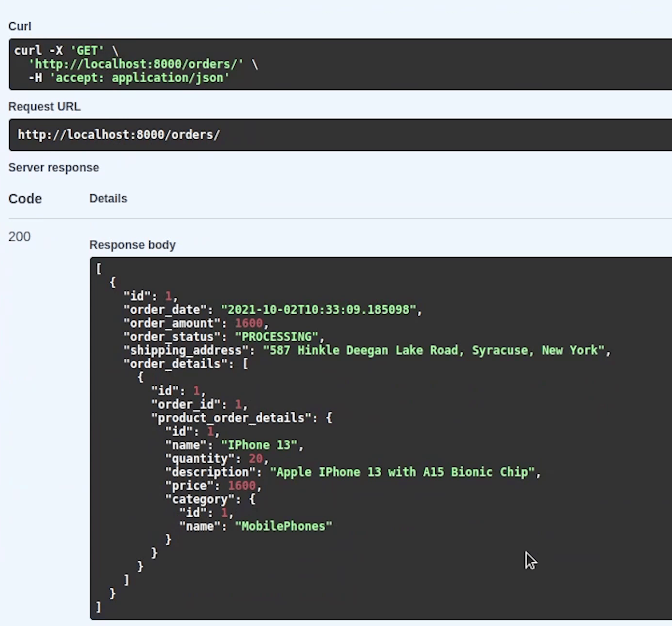Click the Details column header

point(108,199)
